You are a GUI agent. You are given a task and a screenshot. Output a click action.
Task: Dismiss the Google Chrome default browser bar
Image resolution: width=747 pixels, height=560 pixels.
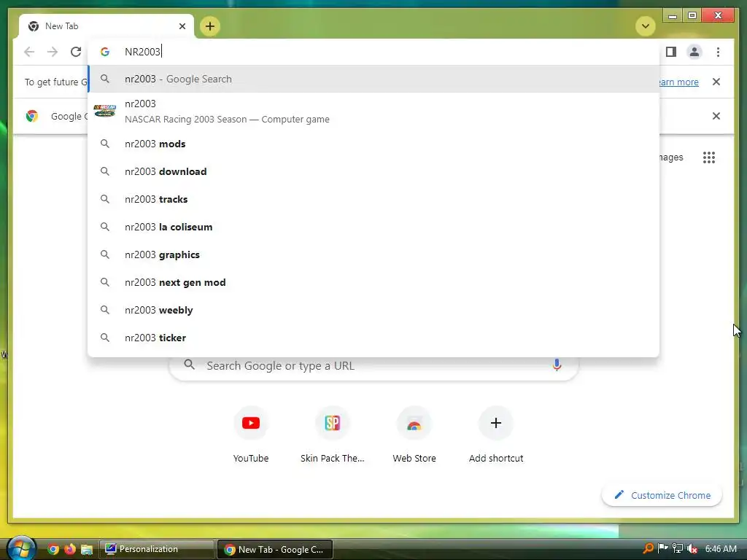(x=716, y=116)
